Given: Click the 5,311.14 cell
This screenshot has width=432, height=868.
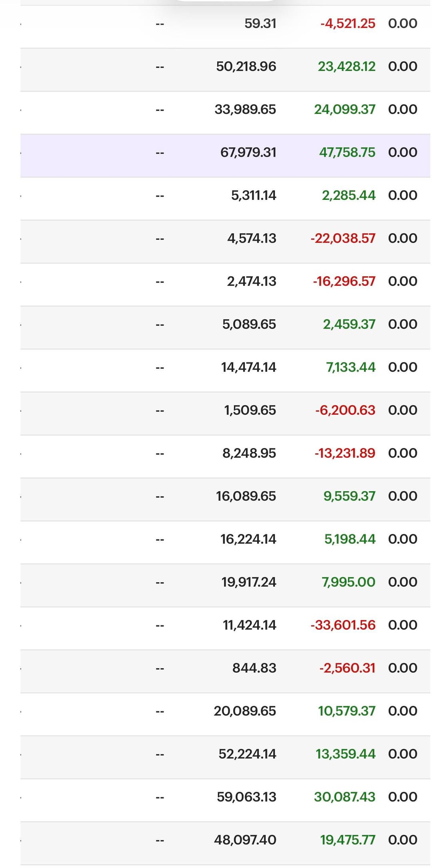Looking at the screenshot, I should coord(254,195).
